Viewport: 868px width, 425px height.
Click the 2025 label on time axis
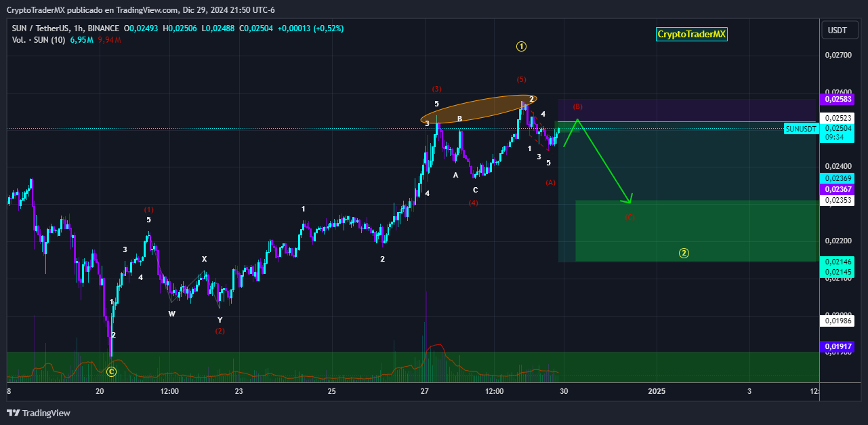click(657, 392)
